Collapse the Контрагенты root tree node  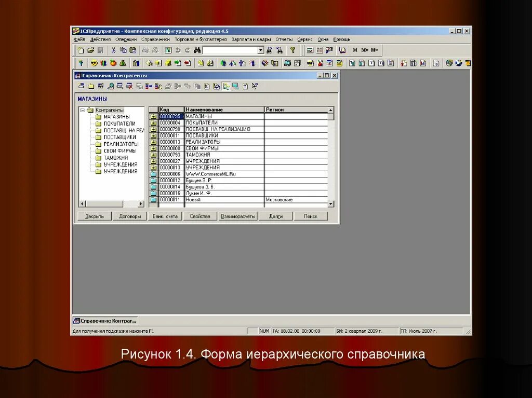(x=82, y=110)
